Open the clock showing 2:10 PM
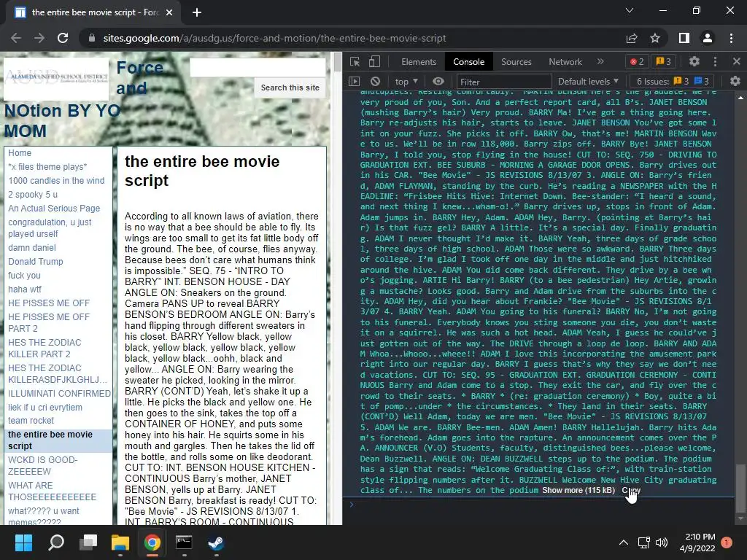This screenshot has width=747, height=560. [x=697, y=542]
